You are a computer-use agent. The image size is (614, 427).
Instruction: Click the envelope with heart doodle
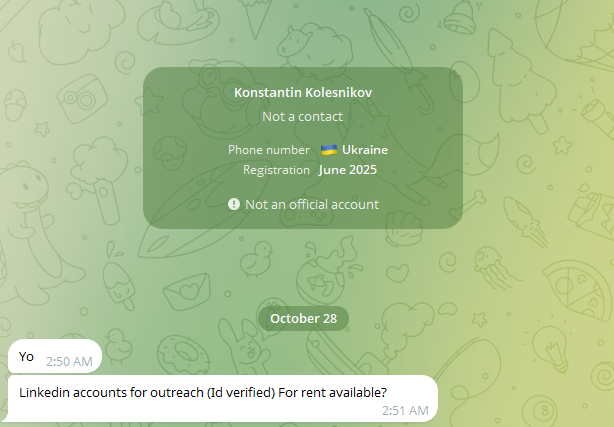[187, 292]
